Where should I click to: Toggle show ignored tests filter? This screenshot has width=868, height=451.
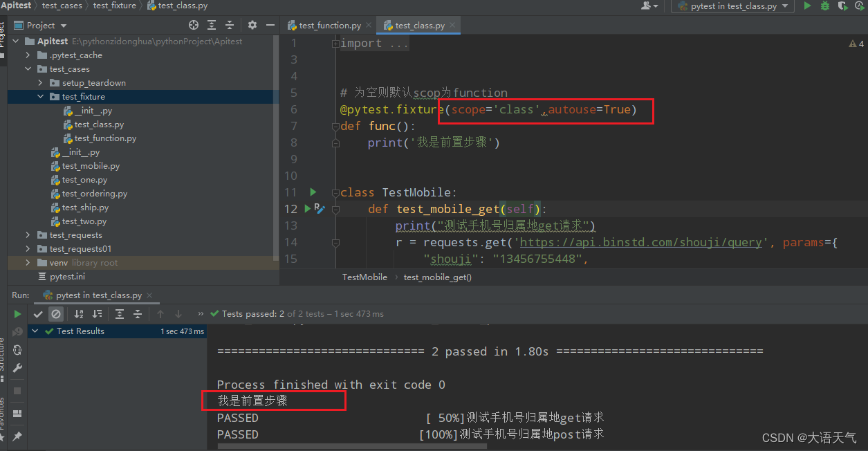[56, 313]
